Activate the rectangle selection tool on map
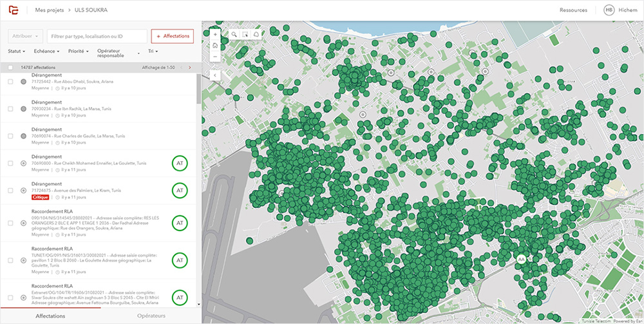This screenshot has height=324, width=644. click(246, 34)
